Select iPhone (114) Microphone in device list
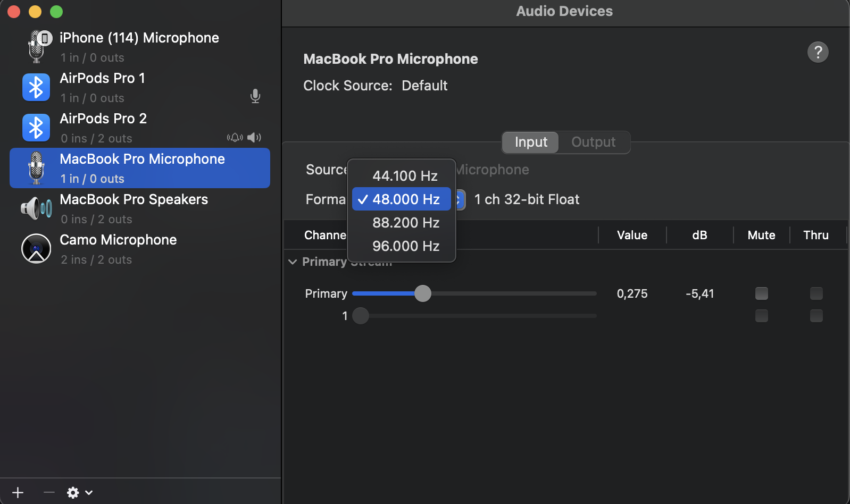This screenshot has width=850, height=504. 140,47
